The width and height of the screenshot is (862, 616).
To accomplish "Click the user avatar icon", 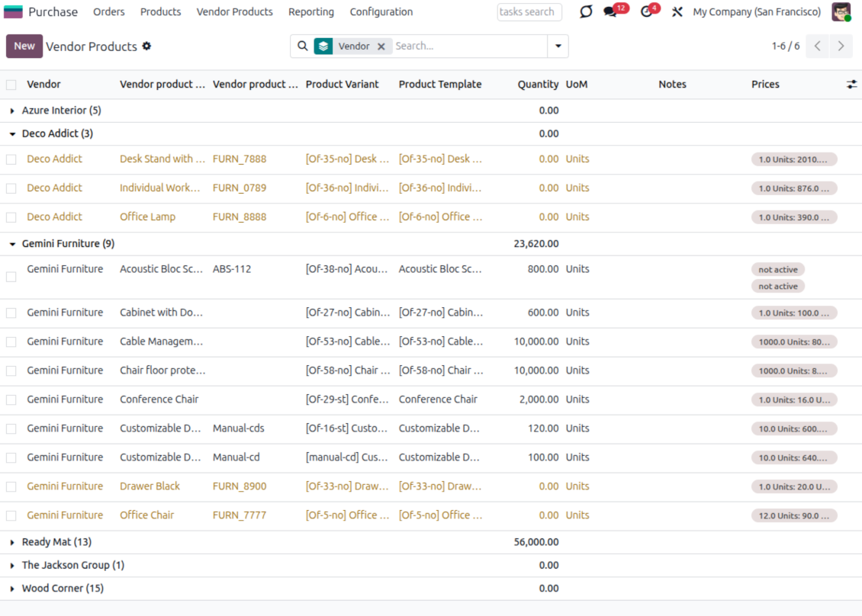I will [841, 12].
